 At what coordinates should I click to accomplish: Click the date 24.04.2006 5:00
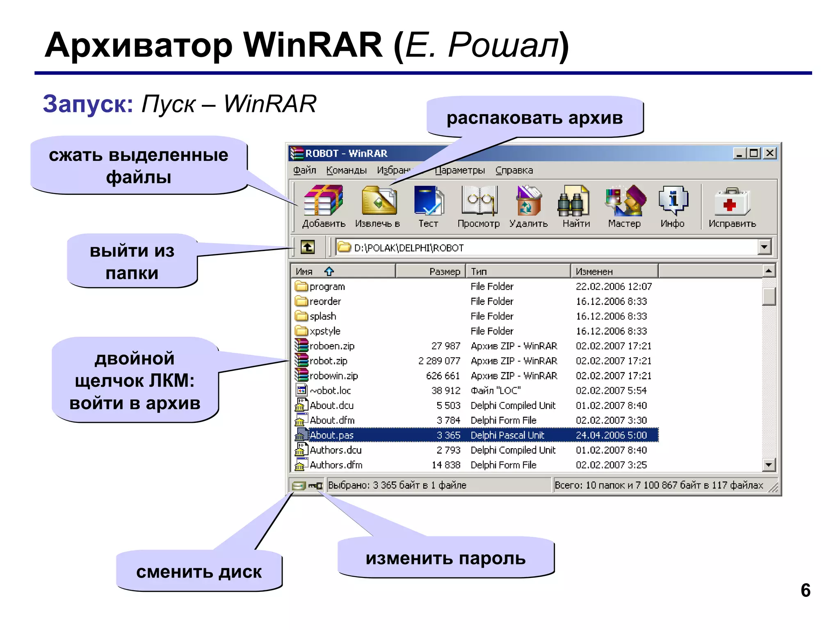(611, 435)
